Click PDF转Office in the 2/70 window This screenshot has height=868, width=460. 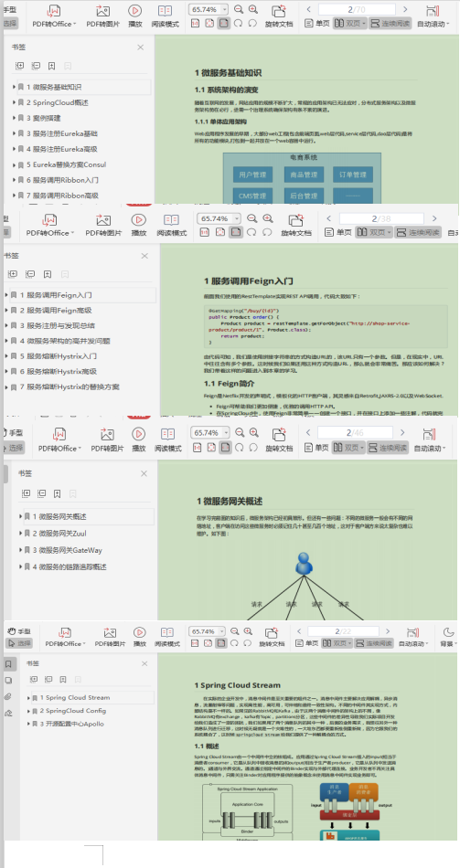[54, 16]
